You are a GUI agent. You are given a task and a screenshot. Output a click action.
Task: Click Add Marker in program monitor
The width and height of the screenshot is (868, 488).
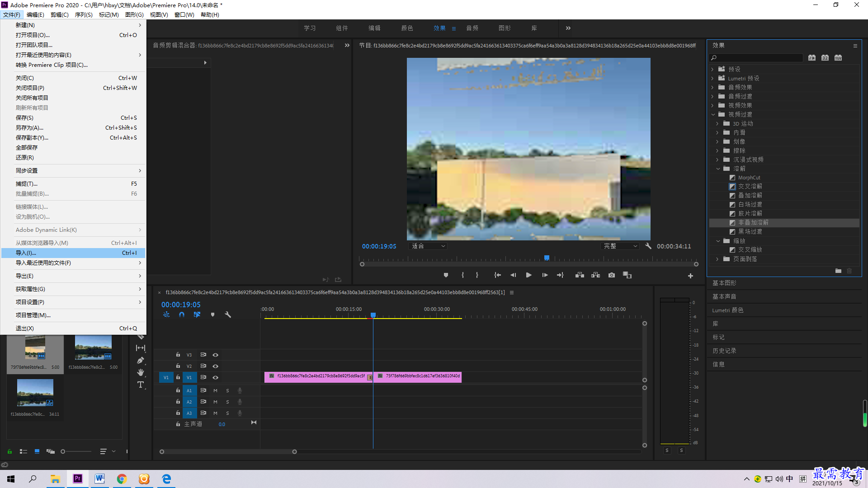click(x=446, y=275)
